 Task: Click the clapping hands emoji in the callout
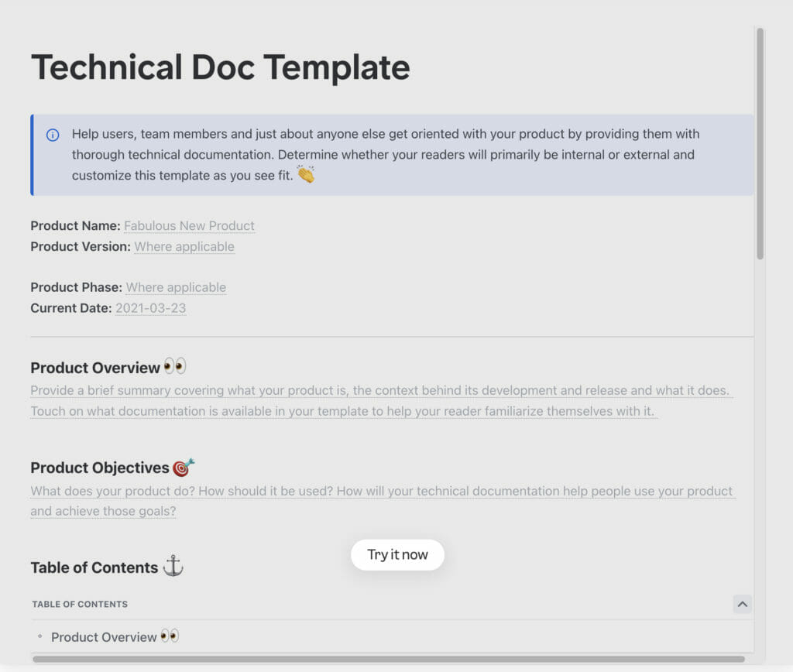pos(304,176)
